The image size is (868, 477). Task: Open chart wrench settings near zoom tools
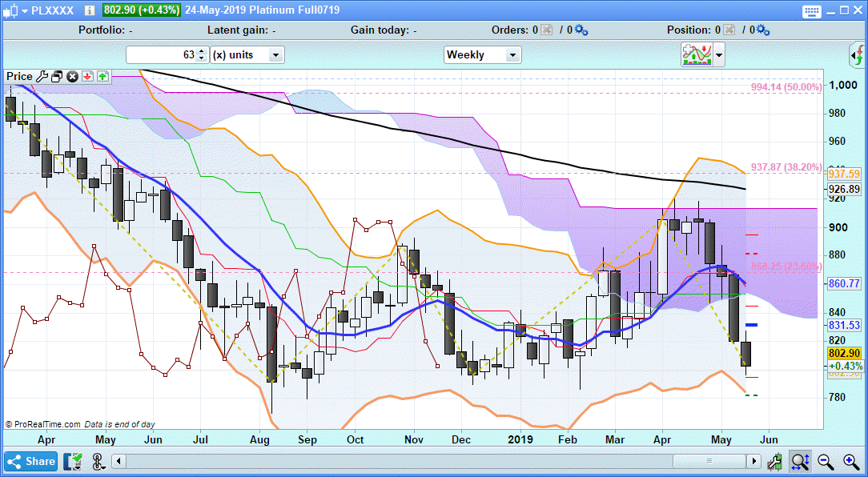[x=775, y=461]
